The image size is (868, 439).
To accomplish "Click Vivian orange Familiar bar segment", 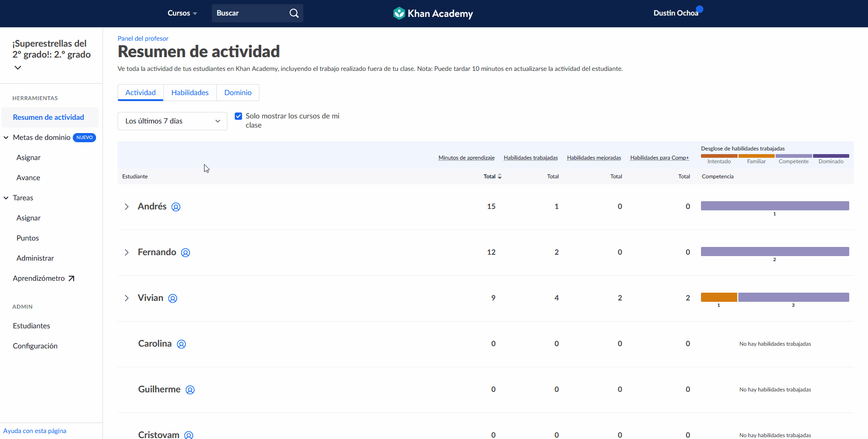I will pyautogui.click(x=719, y=297).
